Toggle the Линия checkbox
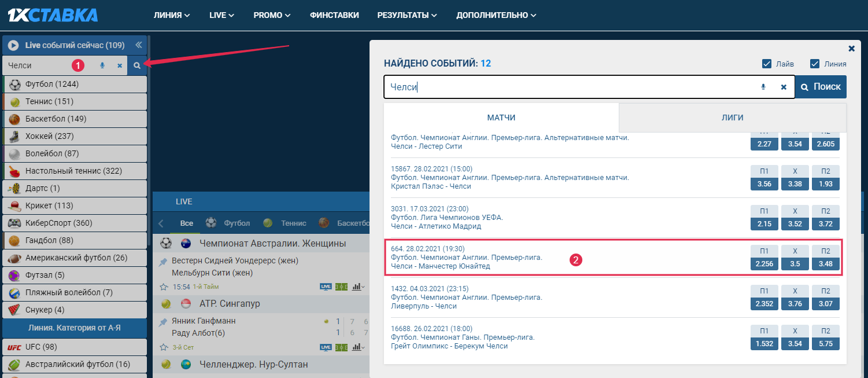The image size is (868, 378). (x=815, y=64)
